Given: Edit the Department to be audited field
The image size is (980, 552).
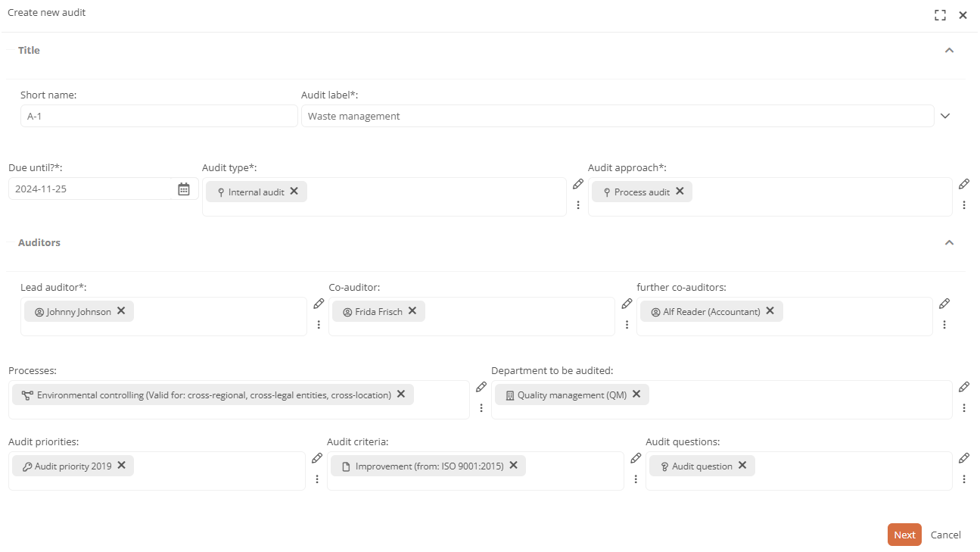Looking at the screenshot, I should pyautogui.click(x=964, y=387).
